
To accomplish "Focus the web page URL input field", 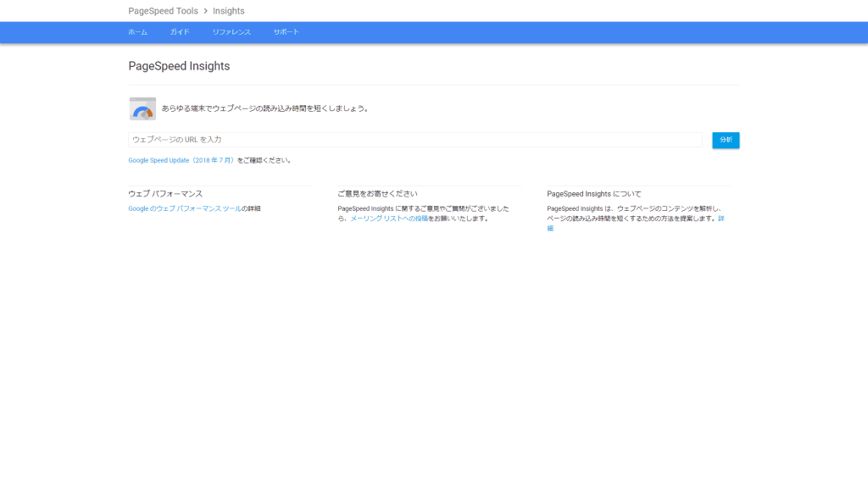I will [x=415, y=140].
